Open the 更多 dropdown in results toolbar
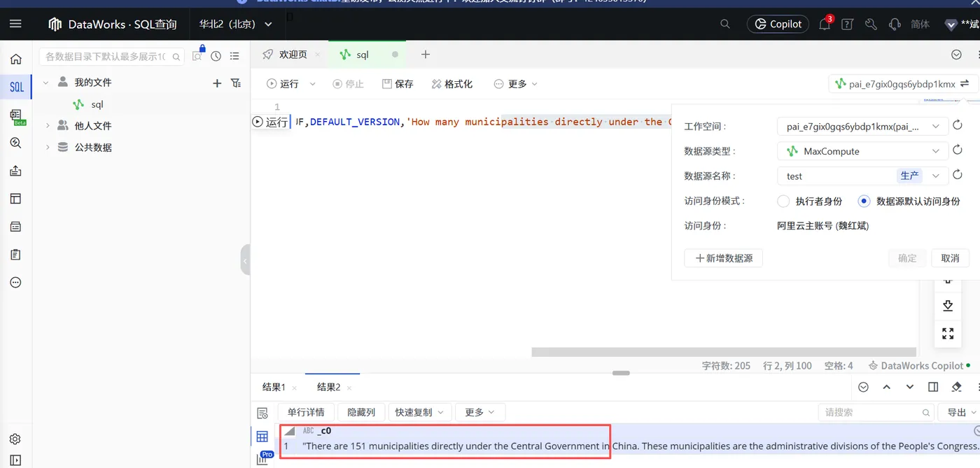Screen dimensions: 980x468 (479, 412)
